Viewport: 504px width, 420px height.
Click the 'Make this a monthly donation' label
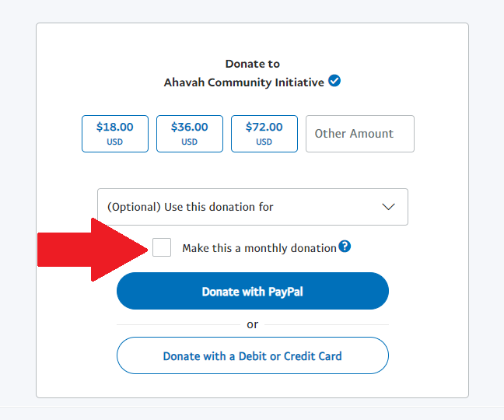259,248
